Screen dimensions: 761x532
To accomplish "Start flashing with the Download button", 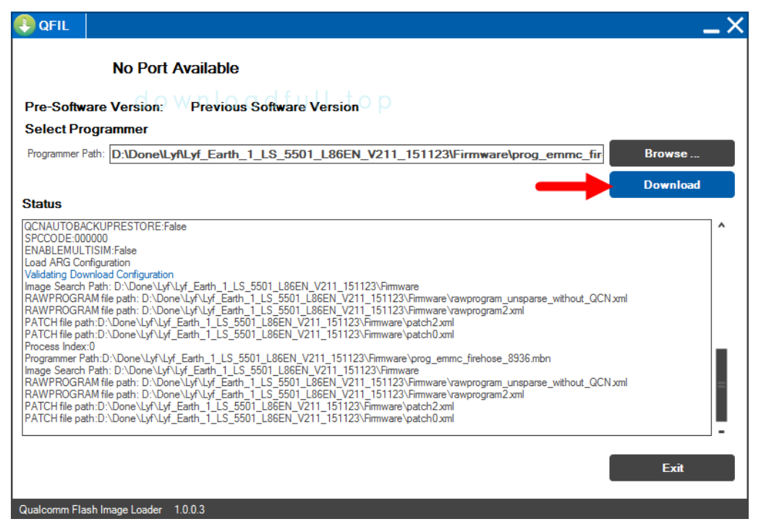I will click(x=672, y=185).
